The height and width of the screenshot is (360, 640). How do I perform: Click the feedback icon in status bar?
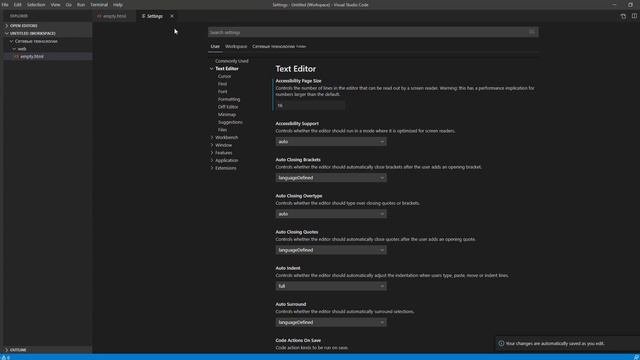[x=636, y=357]
